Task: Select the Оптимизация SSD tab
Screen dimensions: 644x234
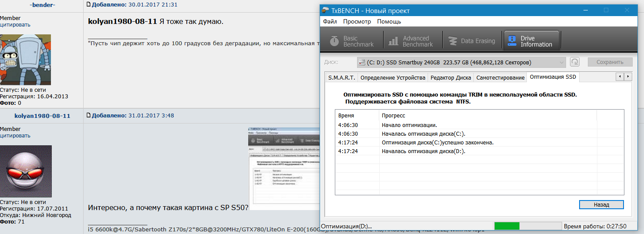Action: 553,77
